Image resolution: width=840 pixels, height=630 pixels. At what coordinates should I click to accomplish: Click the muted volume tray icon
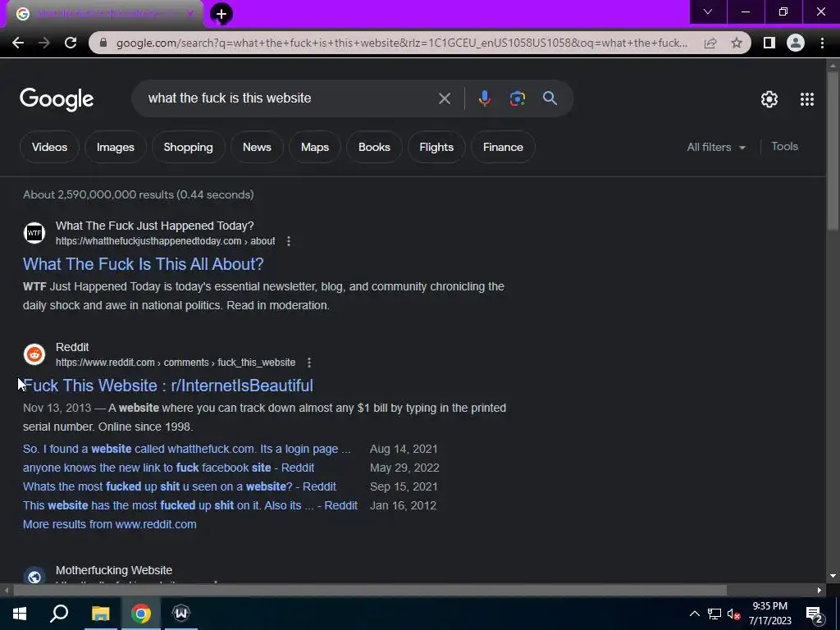[733, 614]
